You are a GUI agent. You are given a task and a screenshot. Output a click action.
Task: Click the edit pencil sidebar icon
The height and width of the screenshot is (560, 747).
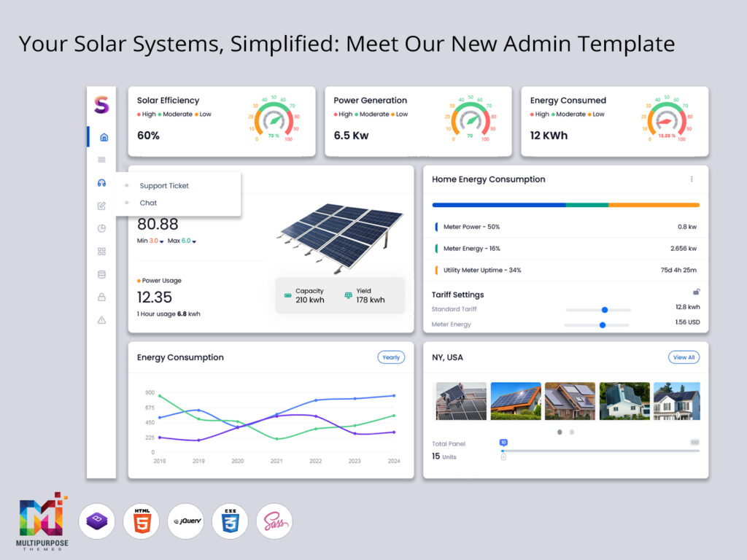[101, 206]
